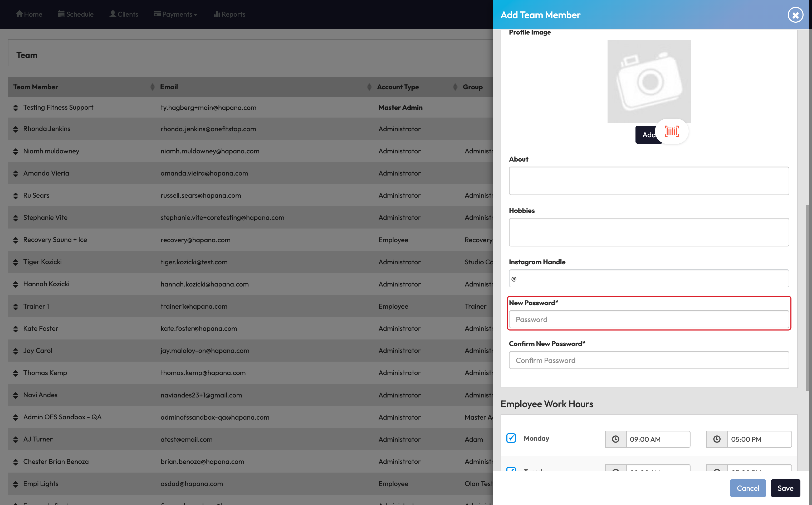The width and height of the screenshot is (812, 505).
Task: Focus the New Password field
Action: pyautogui.click(x=648, y=319)
